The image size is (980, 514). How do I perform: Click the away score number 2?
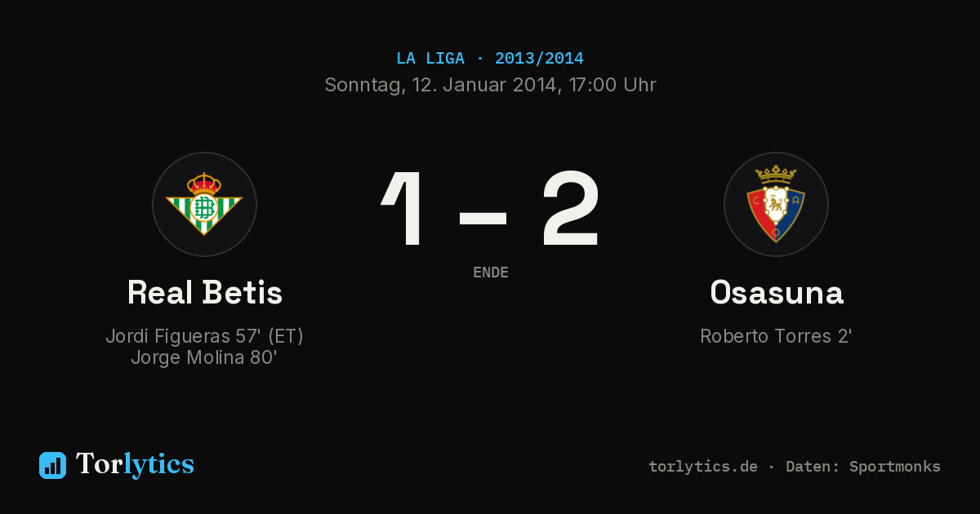tap(571, 208)
